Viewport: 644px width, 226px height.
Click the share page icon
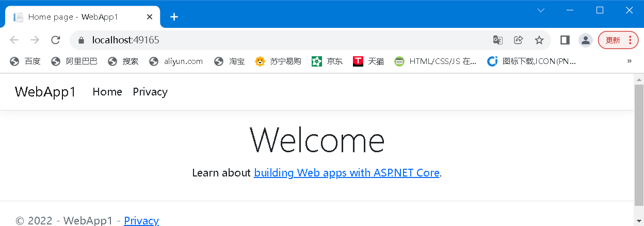pos(518,40)
